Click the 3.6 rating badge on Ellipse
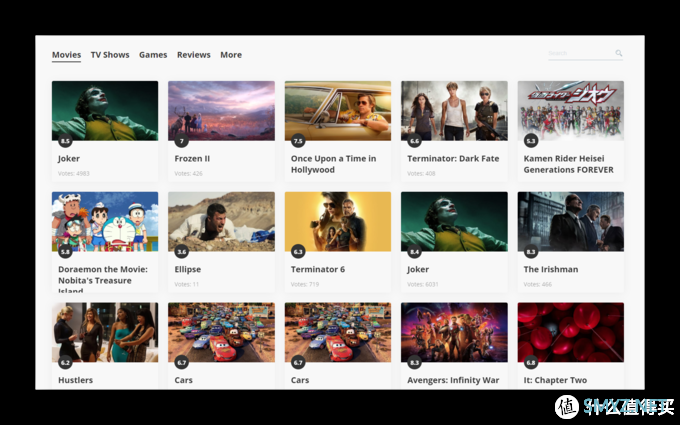 click(182, 252)
